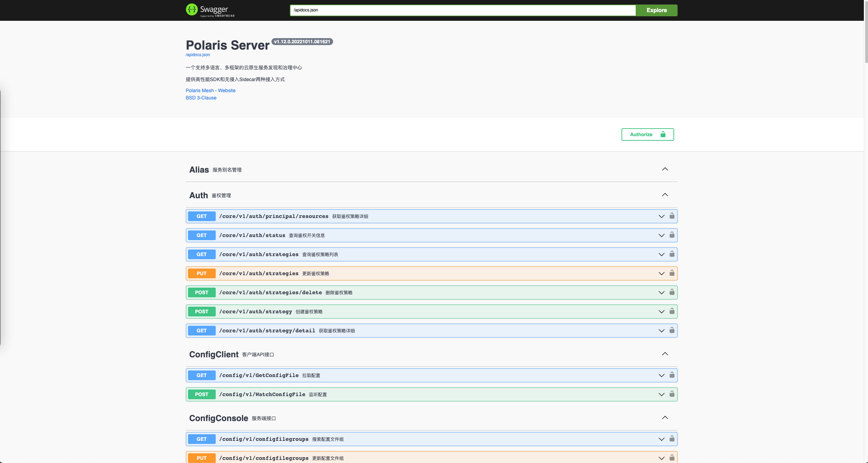Expand the GET auth/strategies operation arrow
This screenshot has width=868, height=463.
pyautogui.click(x=661, y=254)
